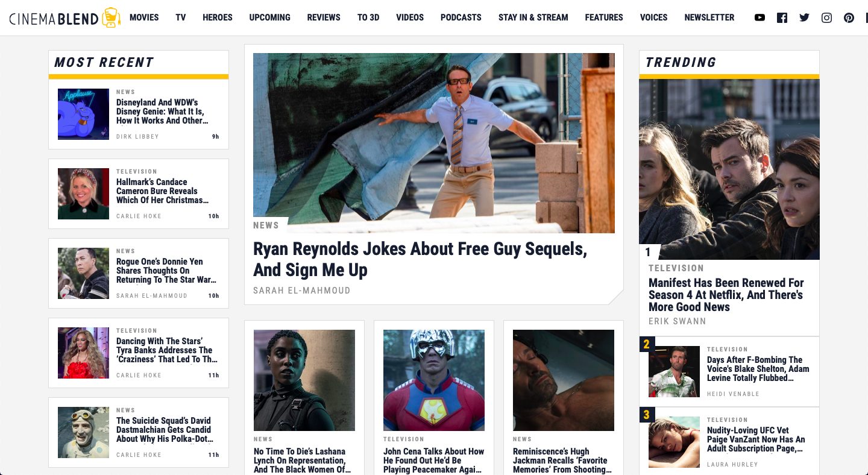Image resolution: width=868 pixels, height=475 pixels.
Task: Open Ryan Reynolds Free Guy sequels headline
Action: (x=420, y=259)
